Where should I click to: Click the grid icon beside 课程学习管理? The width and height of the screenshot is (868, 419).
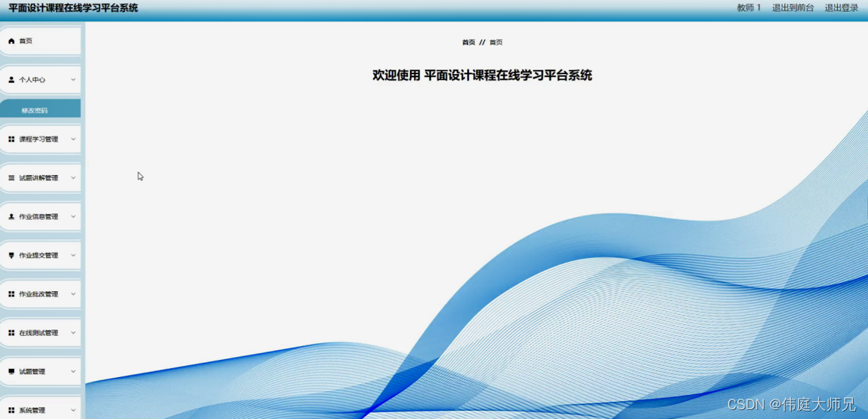tap(11, 139)
